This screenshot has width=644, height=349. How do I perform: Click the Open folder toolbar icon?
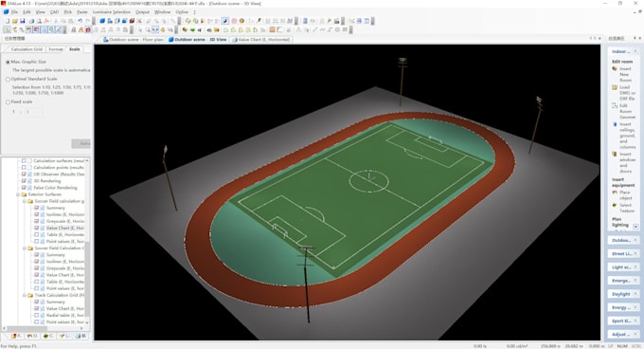[x=15, y=21]
